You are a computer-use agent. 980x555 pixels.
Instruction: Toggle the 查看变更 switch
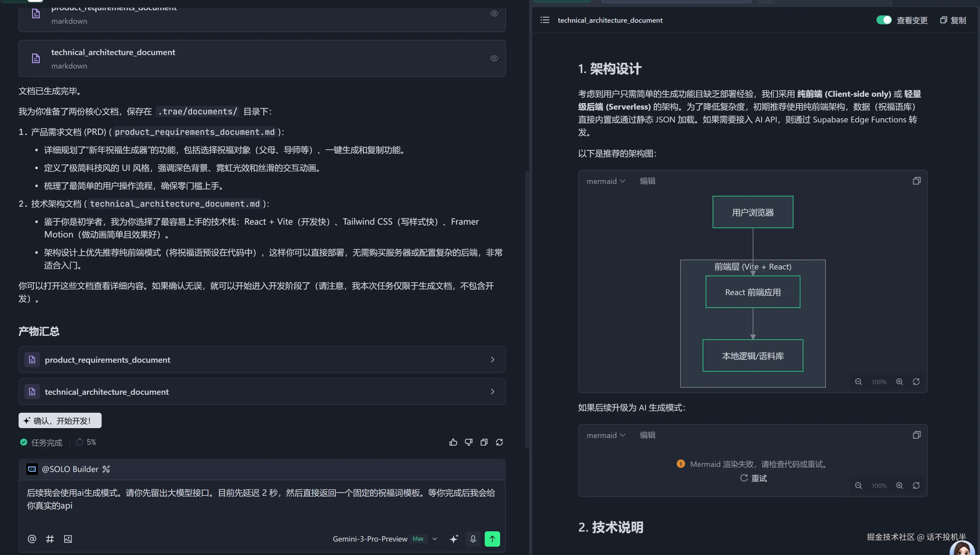click(x=884, y=20)
